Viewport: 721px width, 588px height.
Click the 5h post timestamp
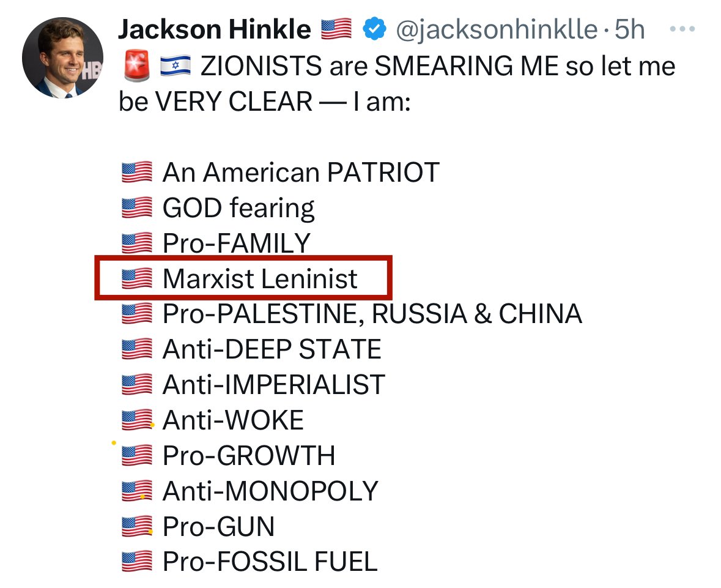coord(629,29)
